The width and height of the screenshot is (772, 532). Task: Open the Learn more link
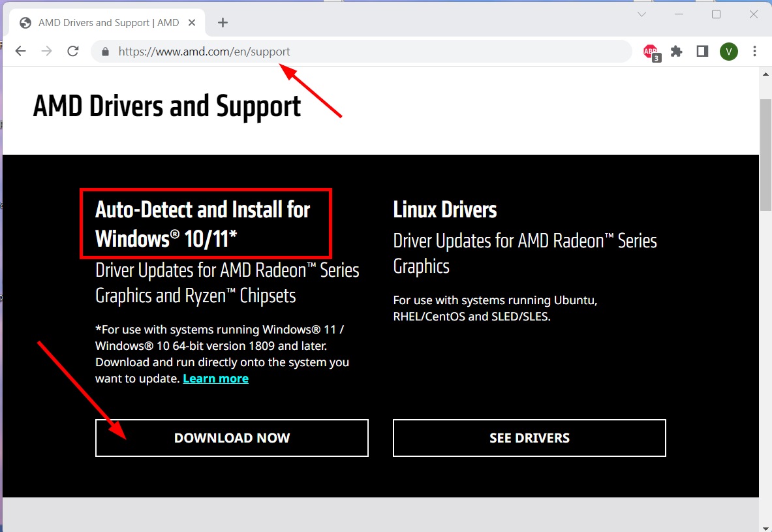[215, 379]
